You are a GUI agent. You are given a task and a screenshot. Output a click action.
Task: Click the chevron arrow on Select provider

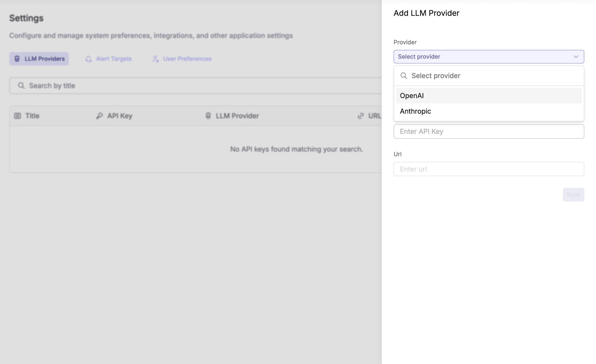tap(576, 57)
